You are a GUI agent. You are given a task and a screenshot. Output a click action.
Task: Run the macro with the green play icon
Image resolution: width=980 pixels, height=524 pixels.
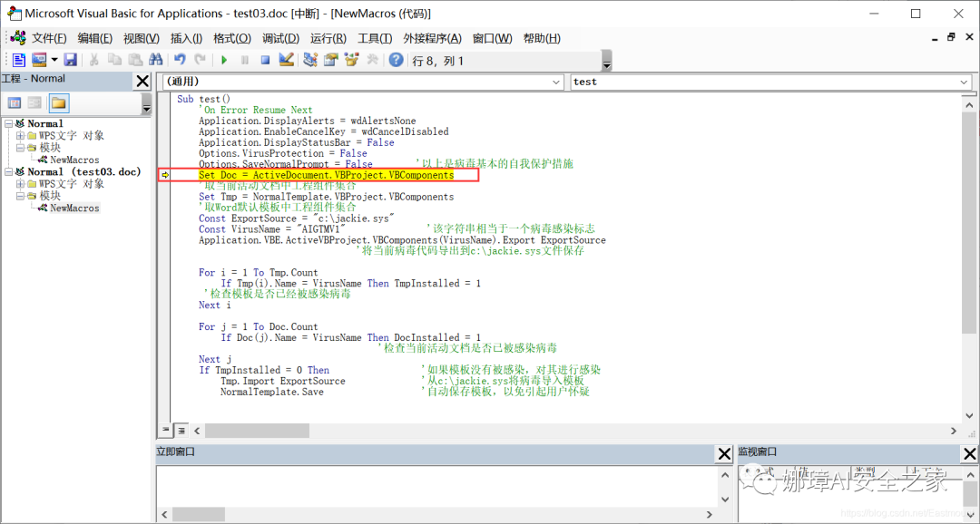pyautogui.click(x=224, y=60)
